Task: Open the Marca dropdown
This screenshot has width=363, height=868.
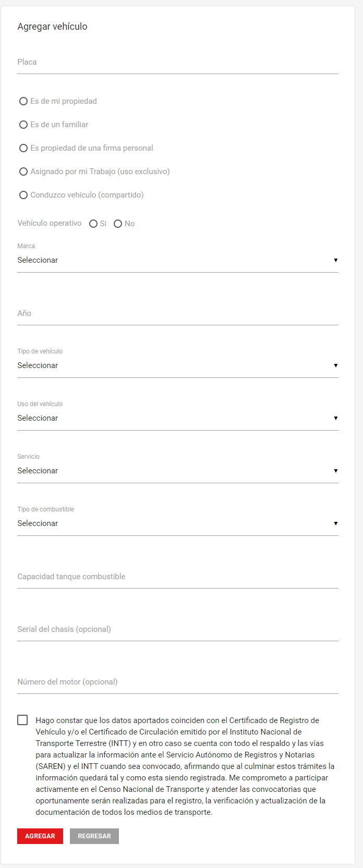Action: coord(178,260)
